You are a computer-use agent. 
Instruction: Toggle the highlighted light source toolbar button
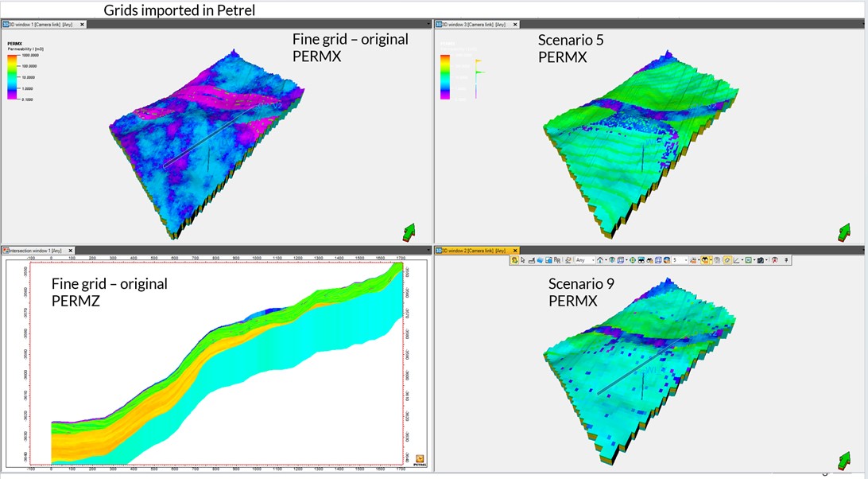[705, 260]
